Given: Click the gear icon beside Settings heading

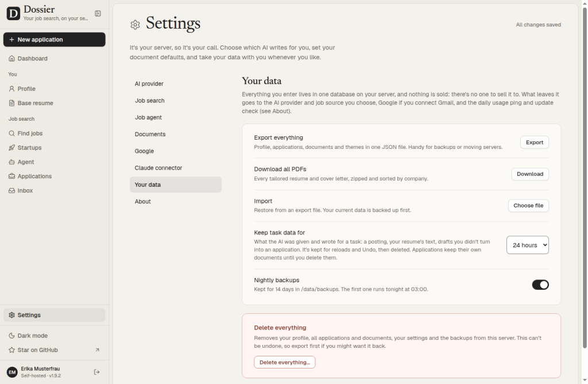Looking at the screenshot, I should pos(135,25).
